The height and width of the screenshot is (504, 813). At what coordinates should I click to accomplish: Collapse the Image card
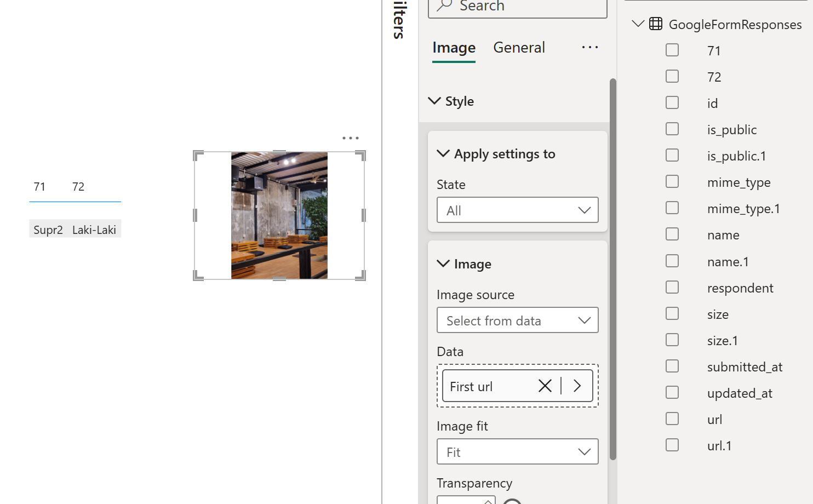tap(443, 264)
